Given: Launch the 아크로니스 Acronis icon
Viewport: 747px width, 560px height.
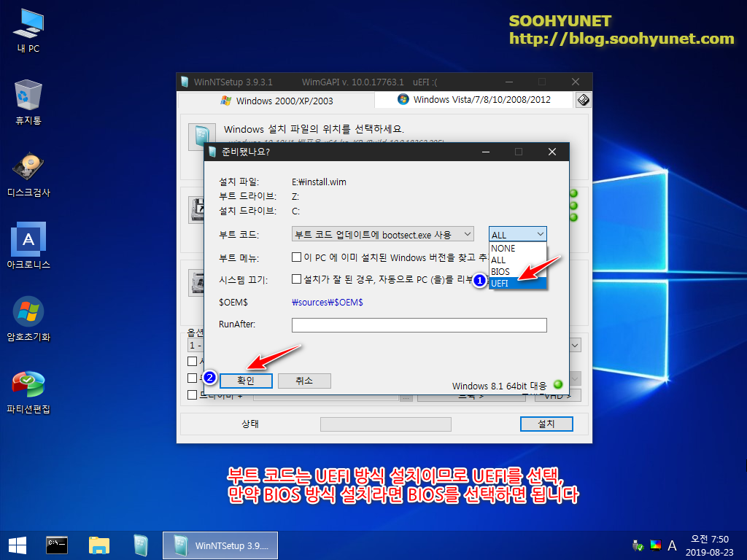Looking at the screenshot, I should click(x=28, y=246).
